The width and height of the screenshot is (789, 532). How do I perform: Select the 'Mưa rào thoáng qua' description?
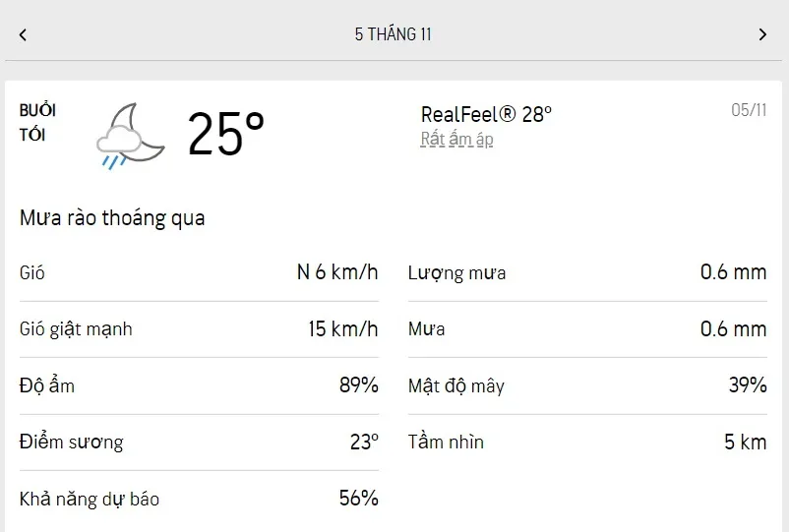(112, 218)
